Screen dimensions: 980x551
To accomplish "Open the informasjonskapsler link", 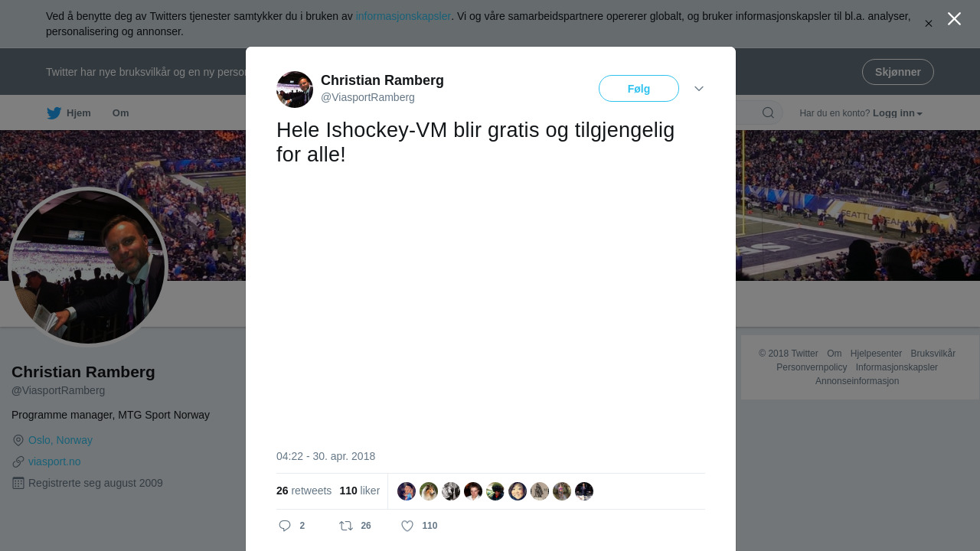I will 403,16.
